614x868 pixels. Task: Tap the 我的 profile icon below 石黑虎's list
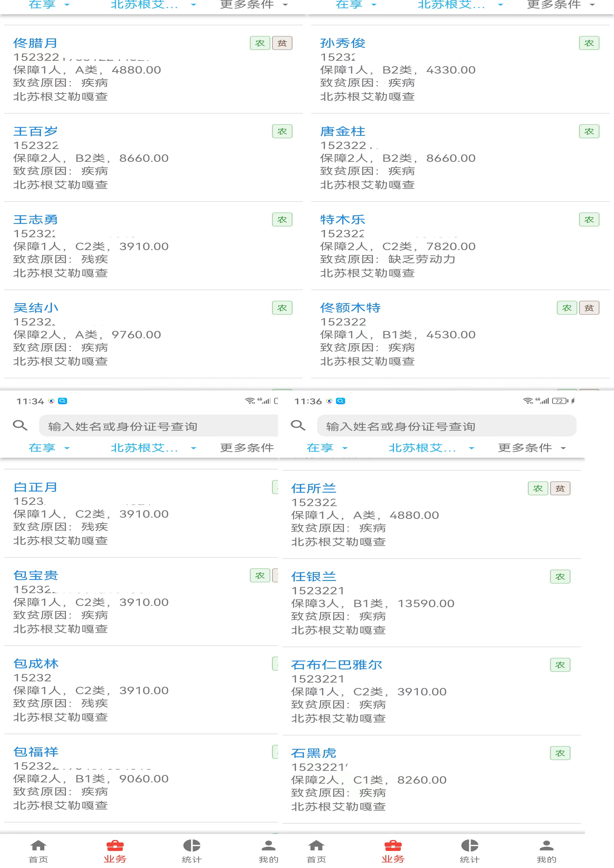[x=546, y=851]
